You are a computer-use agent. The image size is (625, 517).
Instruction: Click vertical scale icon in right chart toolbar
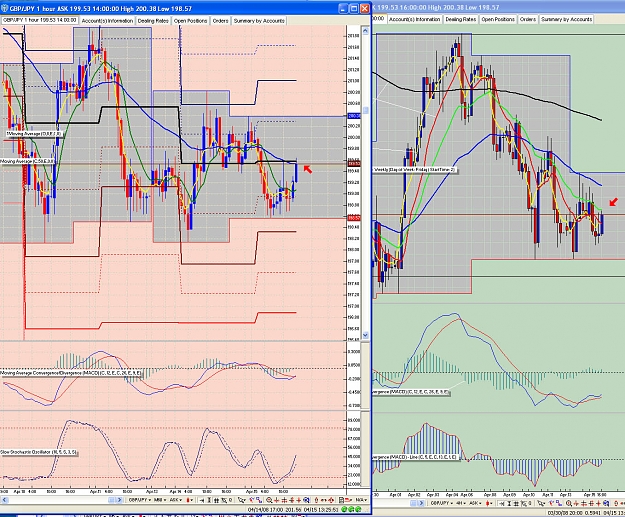pyautogui.click(x=509, y=503)
